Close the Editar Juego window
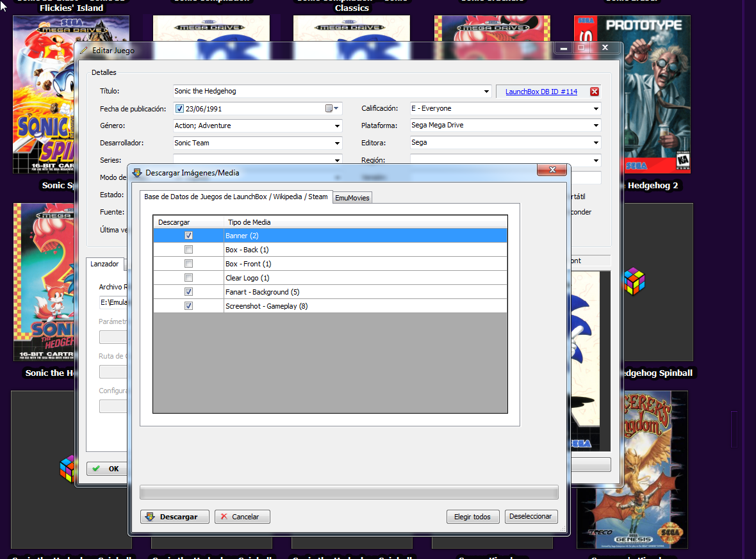This screenshot has height=559, width=756. click(x=605, y=48)
